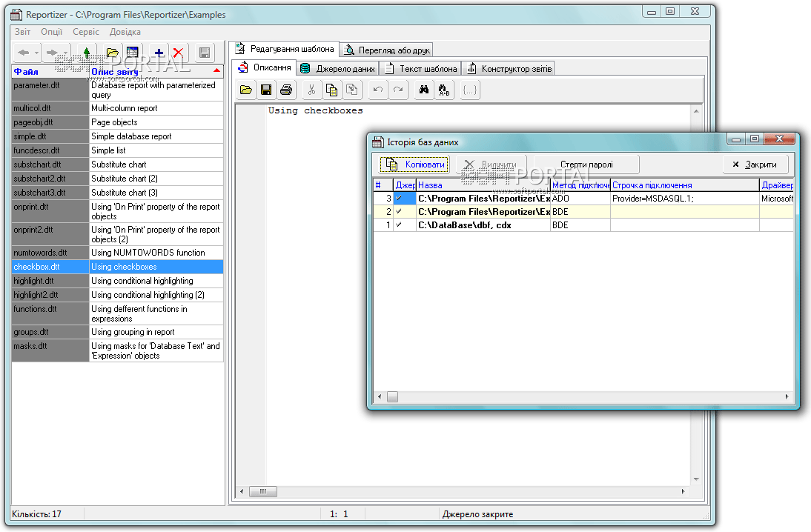811x532 pixels.
Task: Select pageobj.dtt row
Action: [117, 122]
